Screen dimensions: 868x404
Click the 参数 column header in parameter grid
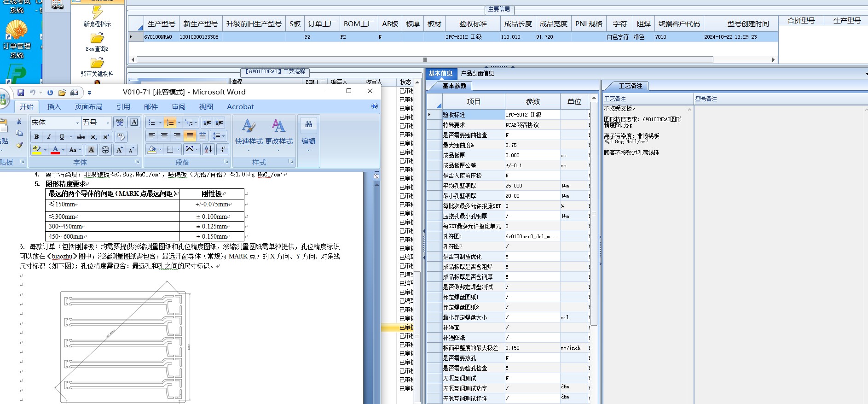tap(533, 101)
